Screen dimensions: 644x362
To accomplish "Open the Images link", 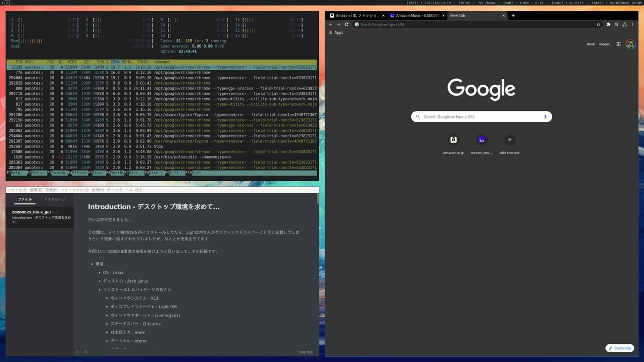I will click(x=604, y=44).
